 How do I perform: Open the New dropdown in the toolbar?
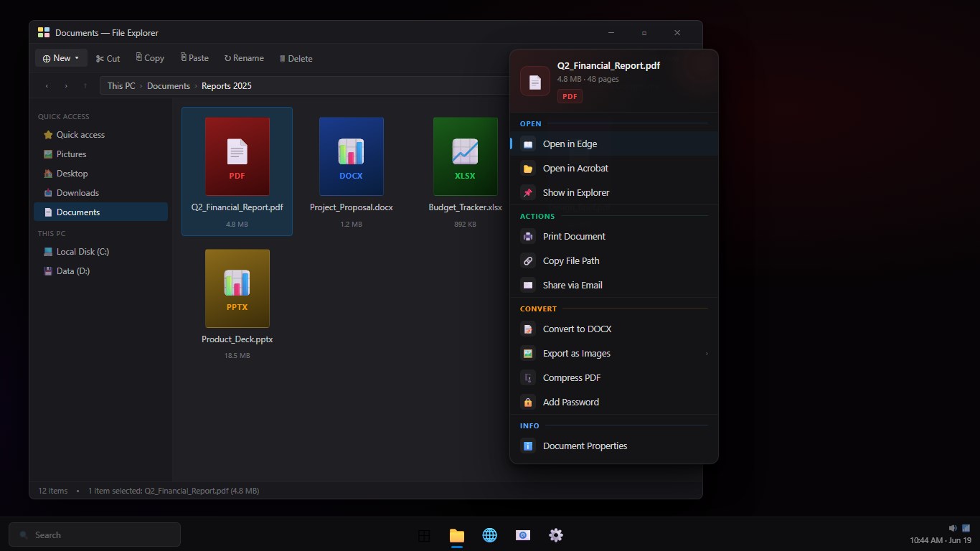[x=61, y=58]
